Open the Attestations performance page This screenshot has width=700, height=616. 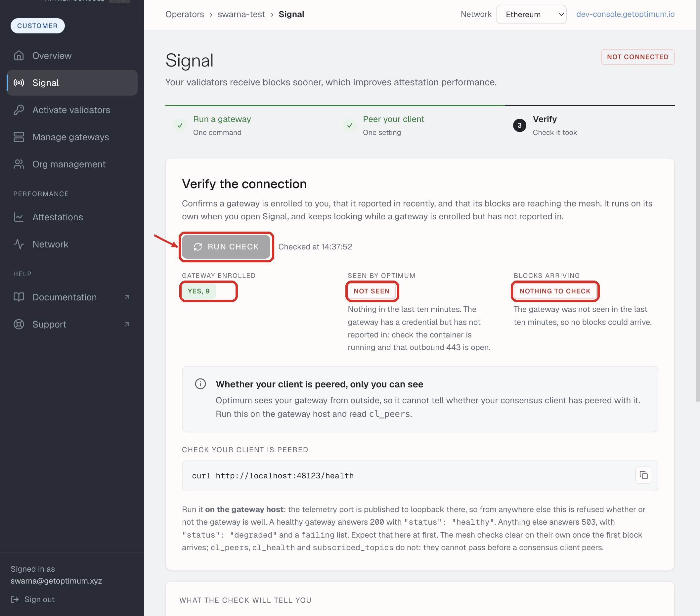point(72,217)
